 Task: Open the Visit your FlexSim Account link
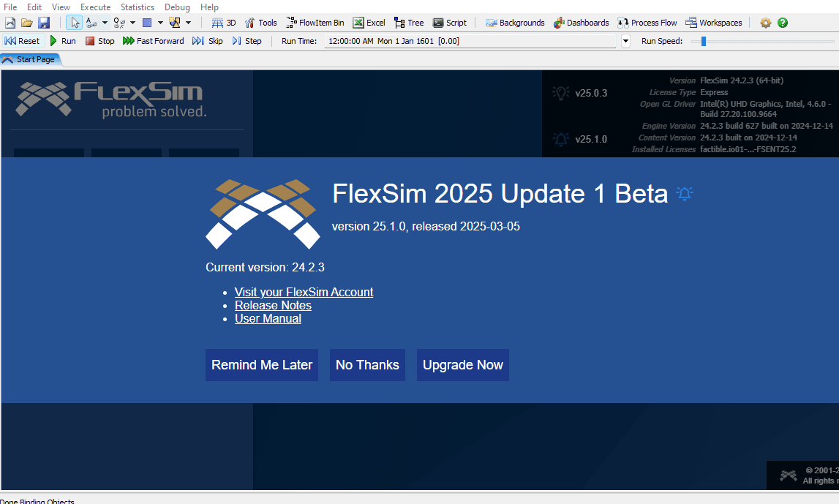304,292
